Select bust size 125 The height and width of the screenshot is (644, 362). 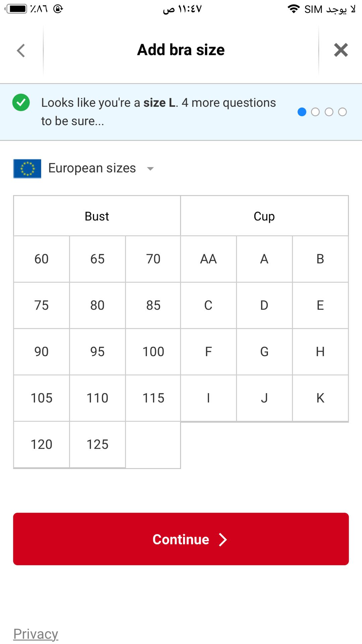coord(98,444)
